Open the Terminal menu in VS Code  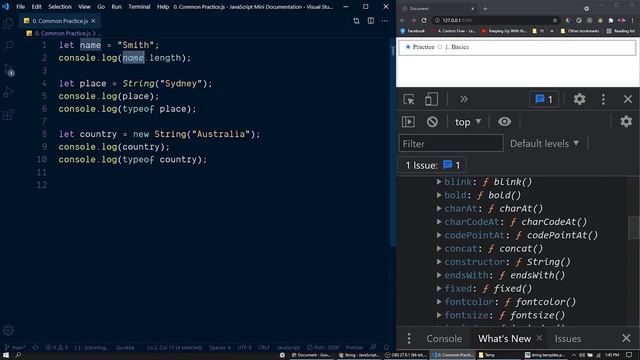[x=139, y=7]
